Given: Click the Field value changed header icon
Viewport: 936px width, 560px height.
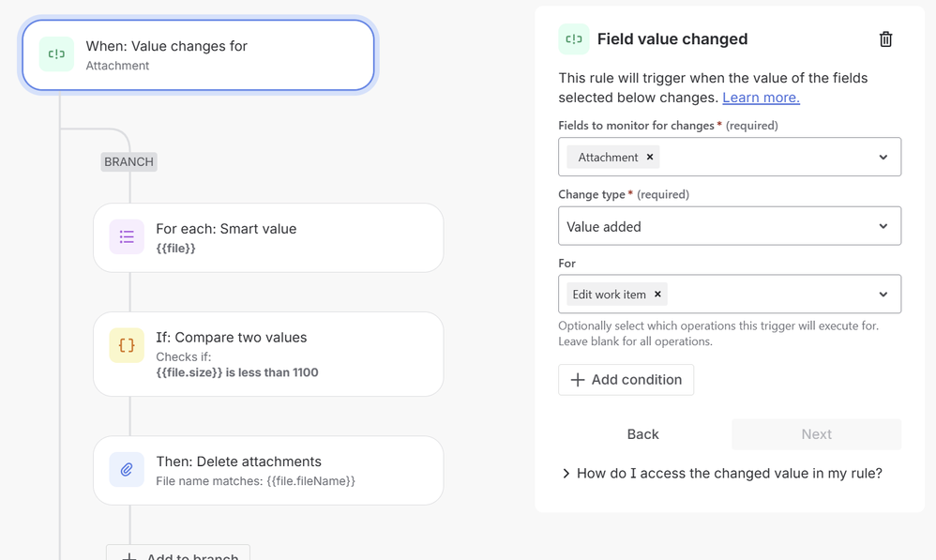Looking at the screenshot, I should [574, 39].
